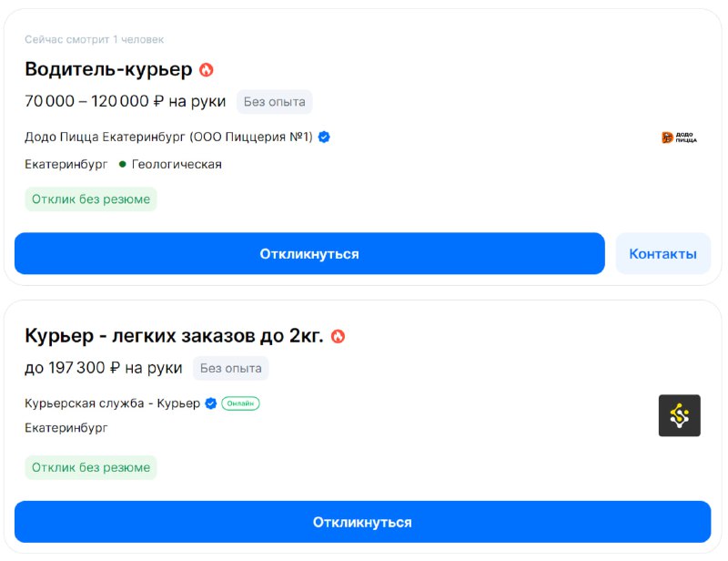The image size is (728, 561).
Task: Open the employer Курьерская служба - Курьер page
Action: click(112, 403)
